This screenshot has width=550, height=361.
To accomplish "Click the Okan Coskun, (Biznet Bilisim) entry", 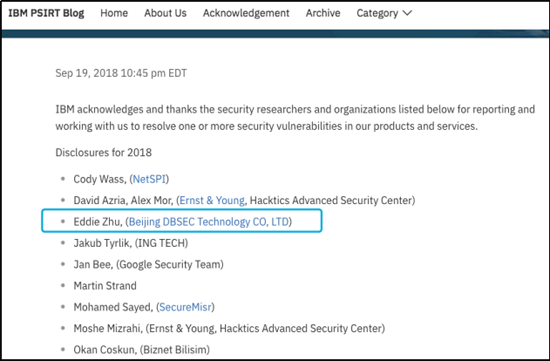I will click(x=142, y=350).
